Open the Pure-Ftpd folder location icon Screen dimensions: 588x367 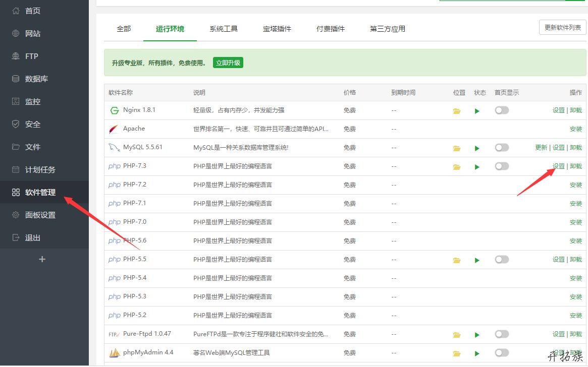click(x=457, y=335)
